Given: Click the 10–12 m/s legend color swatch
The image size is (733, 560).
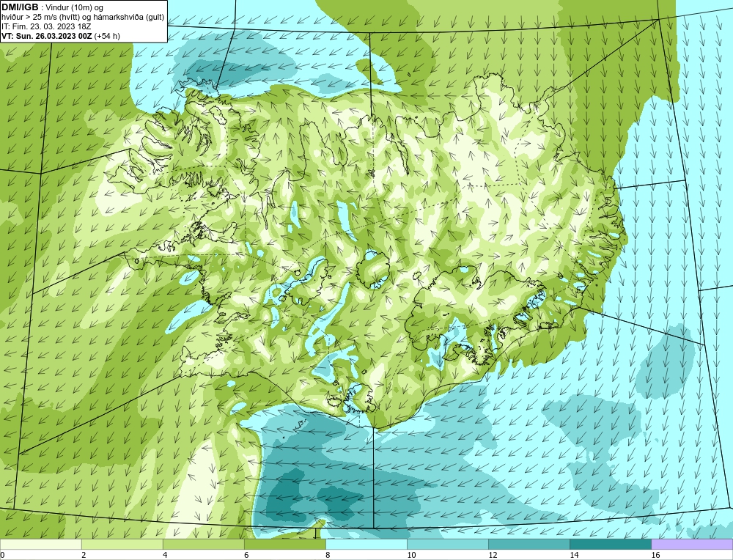Looking at the screenshot, I should (447, 544).
